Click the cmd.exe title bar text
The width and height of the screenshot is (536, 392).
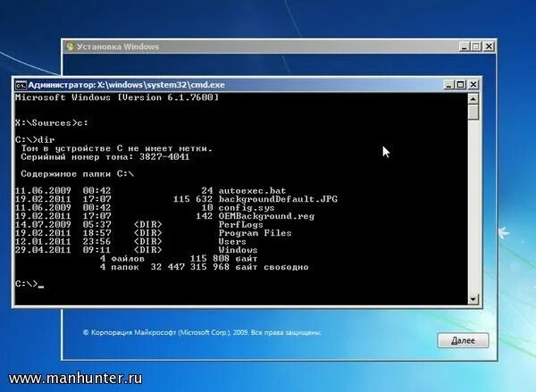pos(127,85)
